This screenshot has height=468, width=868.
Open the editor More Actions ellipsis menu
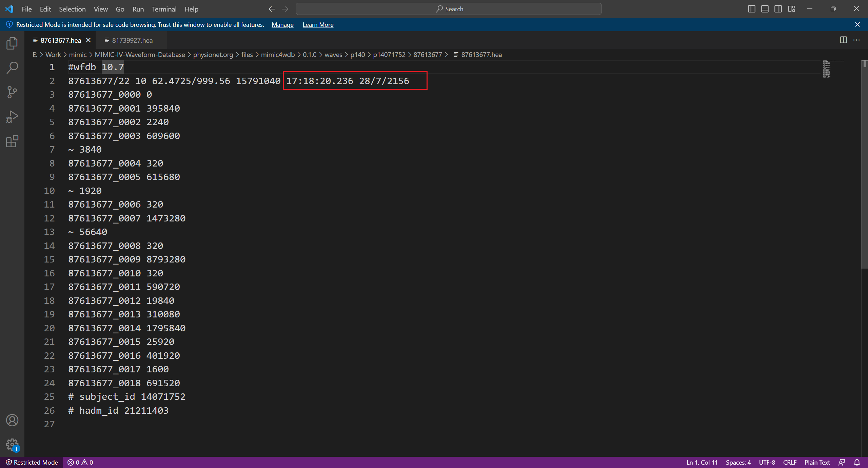pyautogui.click(x=856, y=40)
